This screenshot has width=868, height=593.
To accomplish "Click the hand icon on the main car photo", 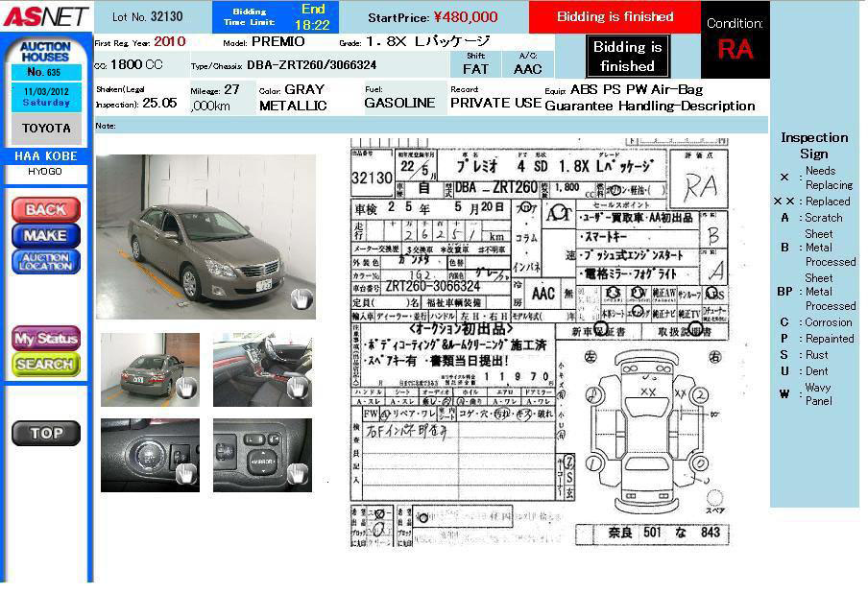I will pos(301,299).
